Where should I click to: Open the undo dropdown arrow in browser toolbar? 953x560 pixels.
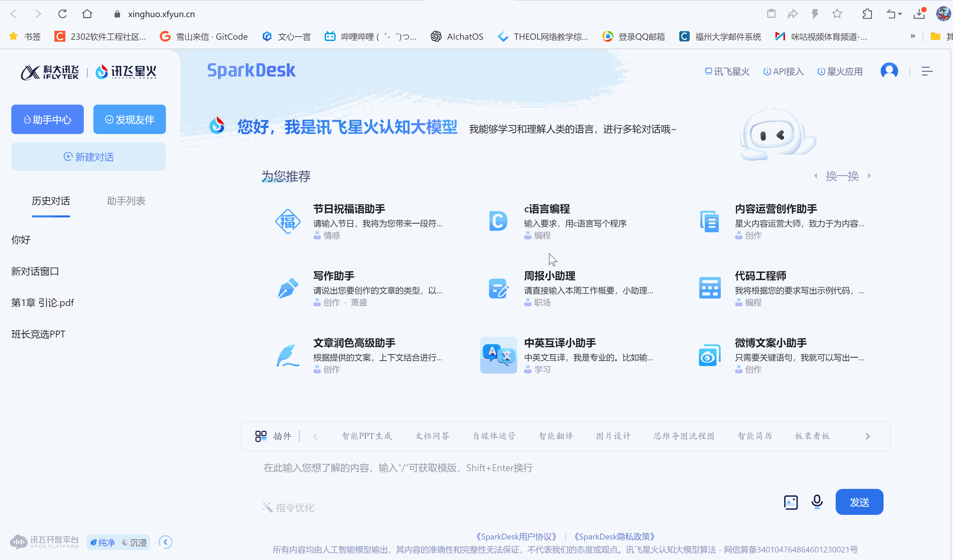click(900, 14)
